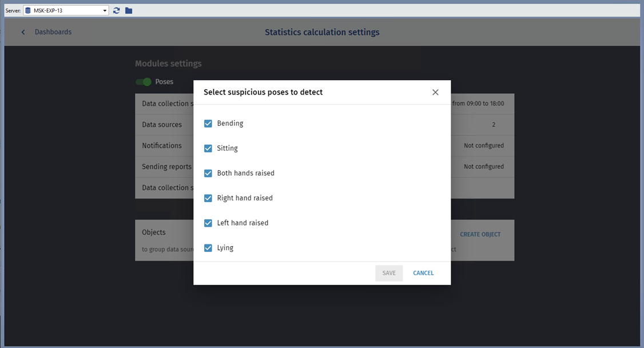Open the Notifications settings row
Viewport: 644px width, 348px height.
[x=162, y=146]
